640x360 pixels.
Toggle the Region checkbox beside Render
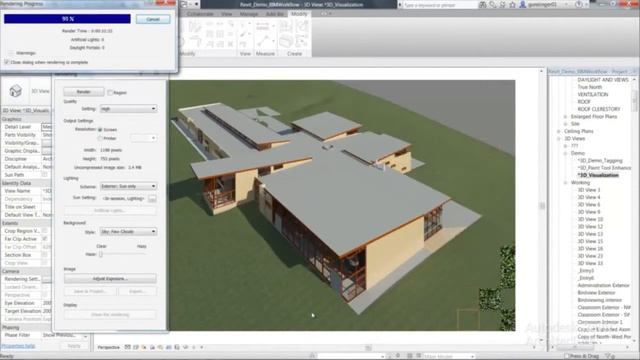[x=110, y=93]
